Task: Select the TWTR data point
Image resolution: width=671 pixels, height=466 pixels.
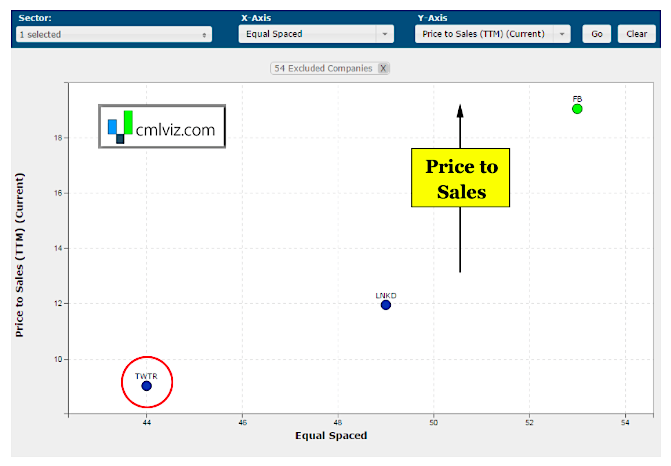Action: click(146, 386)
